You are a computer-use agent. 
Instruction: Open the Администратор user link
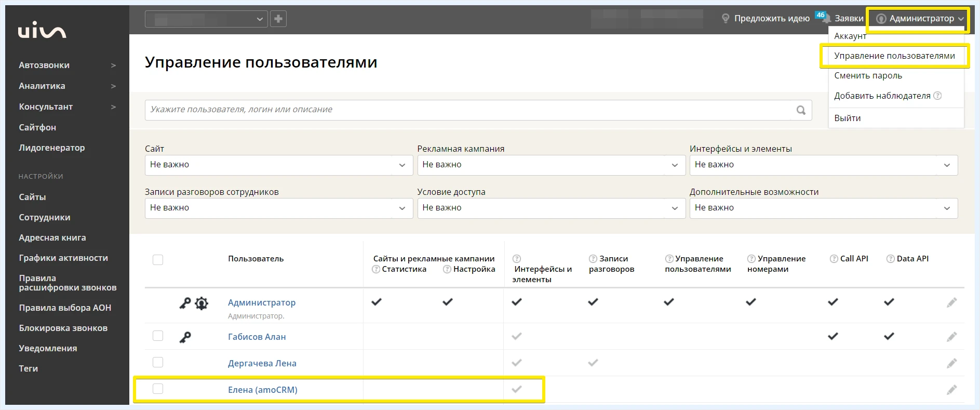click(x=262, y=302)
